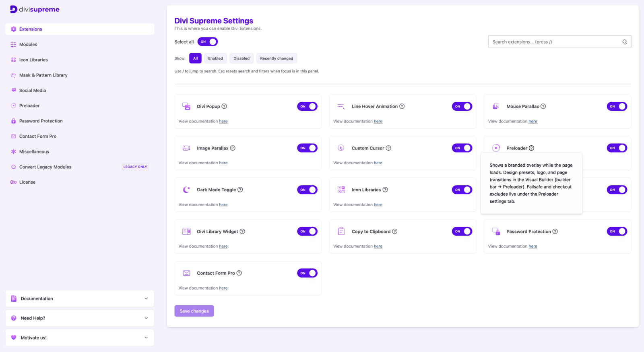
Task: Click the Divi Library Widget help icon
Action: [242, 232]
